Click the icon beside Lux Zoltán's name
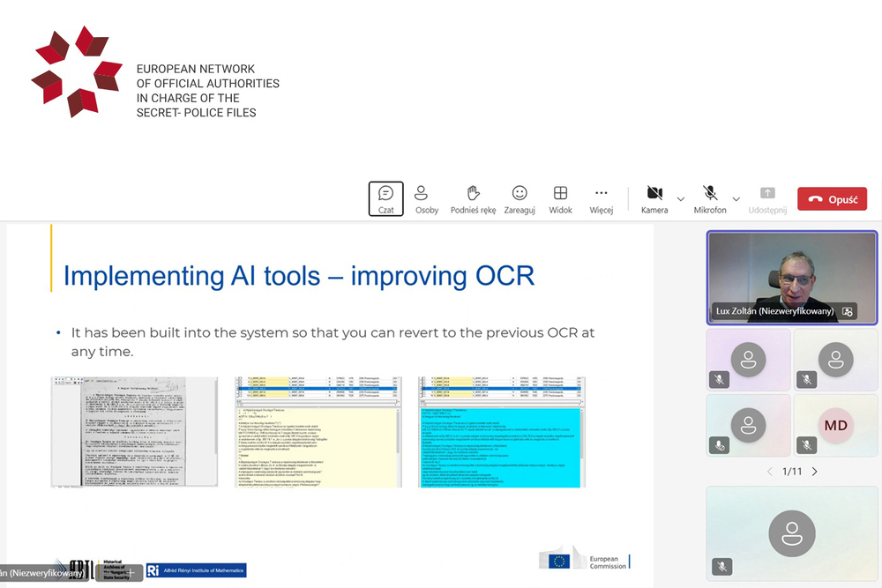 click(847, 311)
